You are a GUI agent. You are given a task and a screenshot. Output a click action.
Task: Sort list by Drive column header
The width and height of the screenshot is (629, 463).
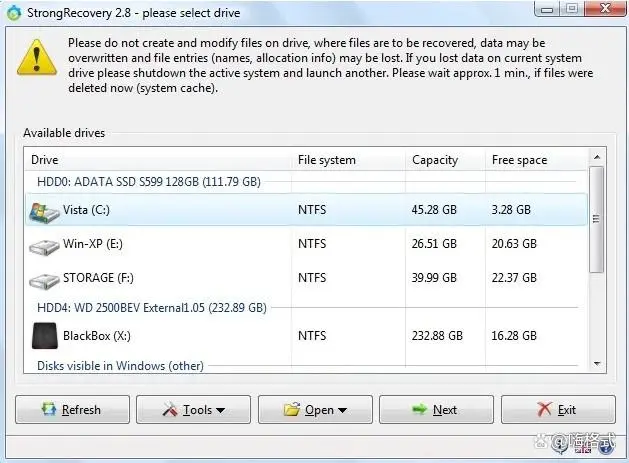coord(45,160)
